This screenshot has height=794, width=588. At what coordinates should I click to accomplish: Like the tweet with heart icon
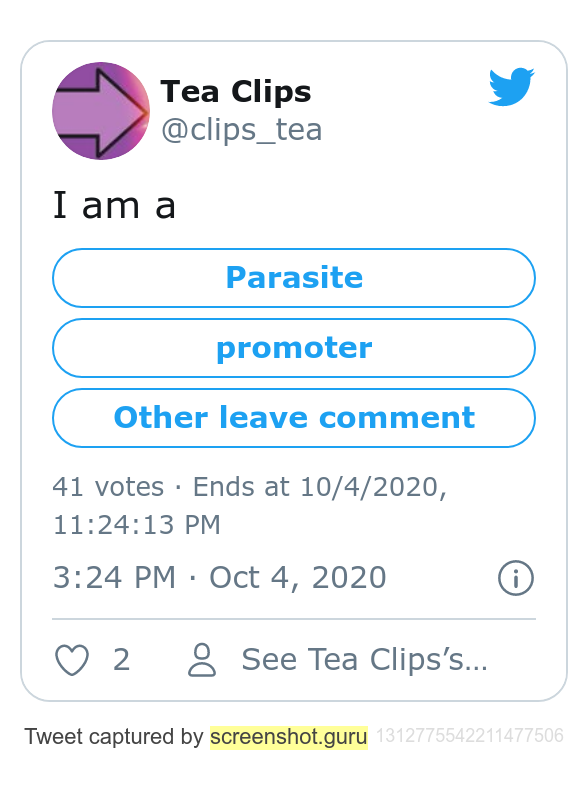(72, 660)
